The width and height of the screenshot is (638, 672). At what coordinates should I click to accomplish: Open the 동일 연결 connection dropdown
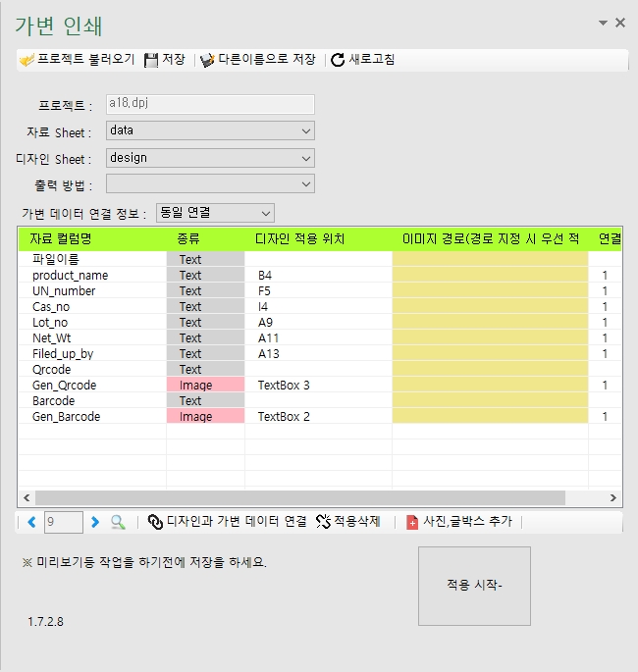(x=266, y=213)
